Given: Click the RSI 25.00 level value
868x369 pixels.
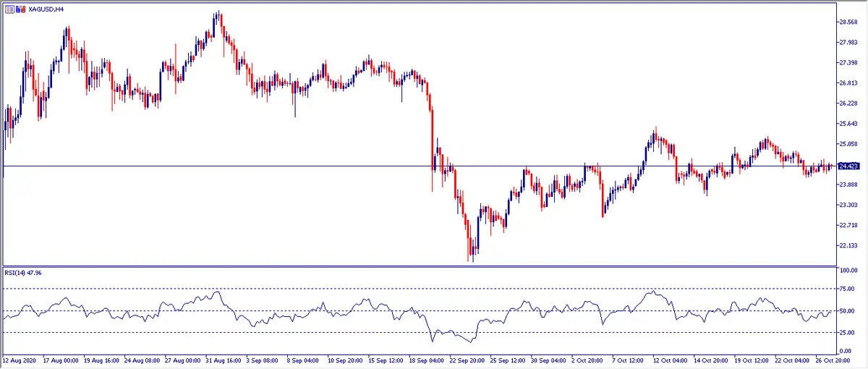Looking at the screenshot, I should [x=848, y=333].
